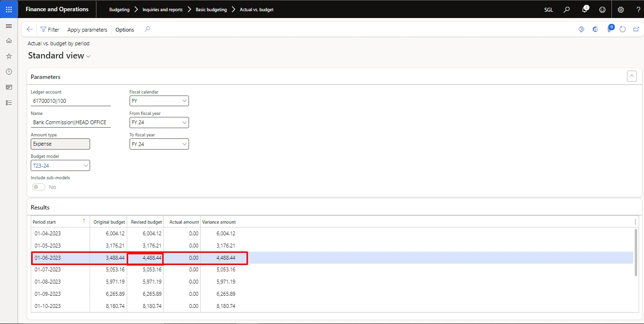Click Basic budgeting breadcrumb

click(211, 9)
